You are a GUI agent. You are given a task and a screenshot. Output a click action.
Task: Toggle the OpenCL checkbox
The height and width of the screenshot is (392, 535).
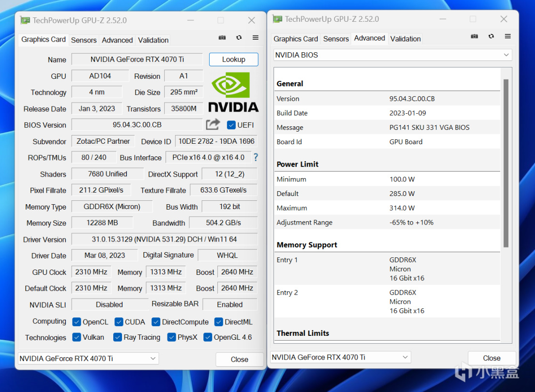point(76,322)
